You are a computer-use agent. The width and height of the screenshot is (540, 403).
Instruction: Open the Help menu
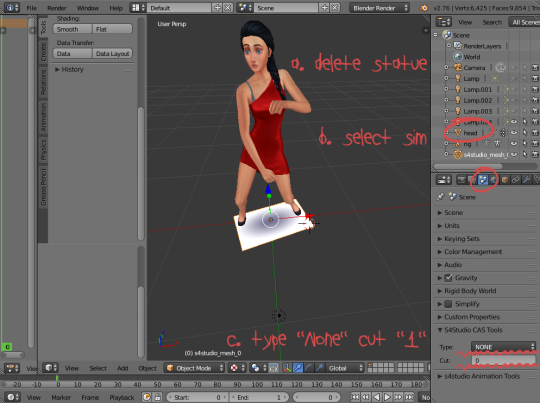116,8
